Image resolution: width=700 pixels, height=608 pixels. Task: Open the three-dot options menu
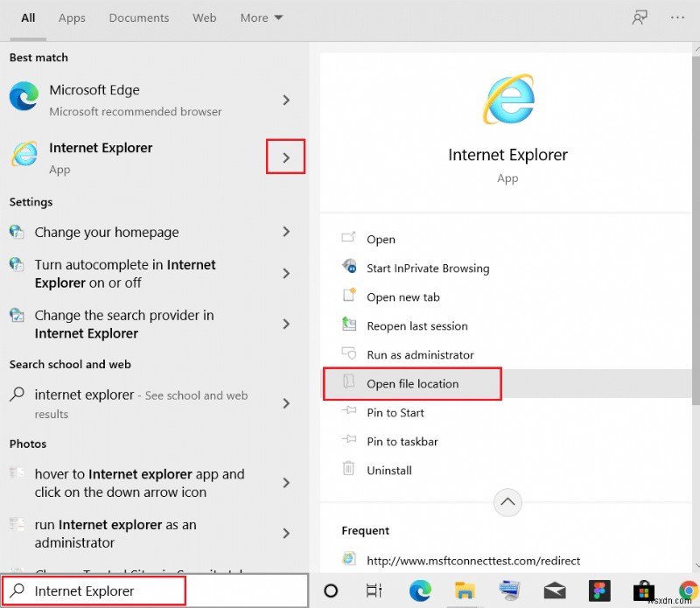677,17
